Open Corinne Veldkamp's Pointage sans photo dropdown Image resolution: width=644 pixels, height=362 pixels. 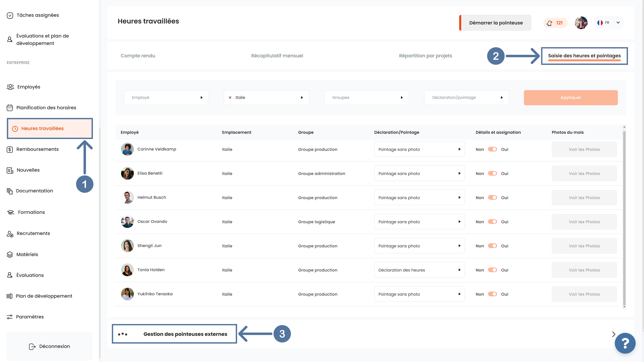pos(419,149)
